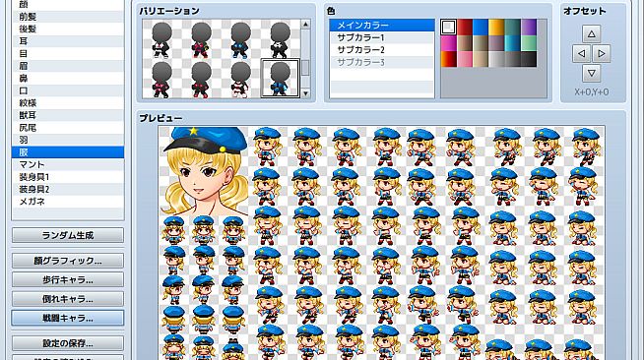The image size is (644, 360).
Task: Select 獣耳 (beast ears) part
Action: (68, 115)
